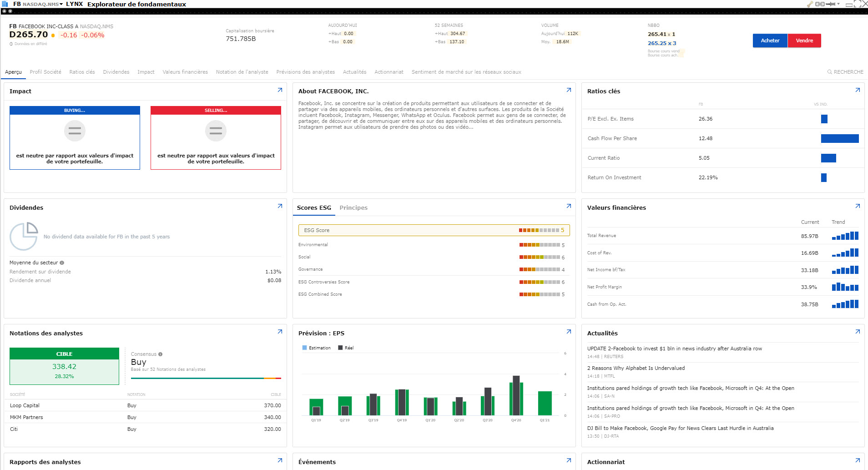This screenshot has width=868, height=470.
Task: Click the CIBLE target price box
Action: tap(64, 366)
